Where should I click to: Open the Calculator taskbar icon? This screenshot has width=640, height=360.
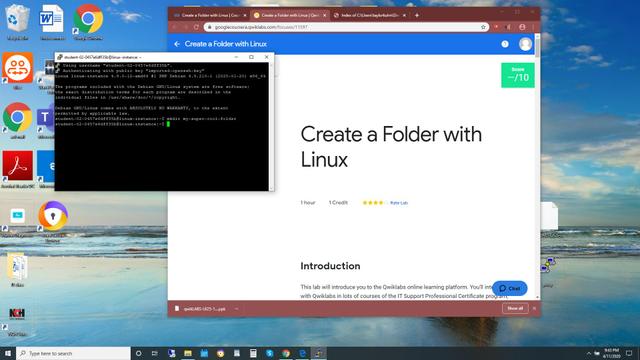coord(253,353)
